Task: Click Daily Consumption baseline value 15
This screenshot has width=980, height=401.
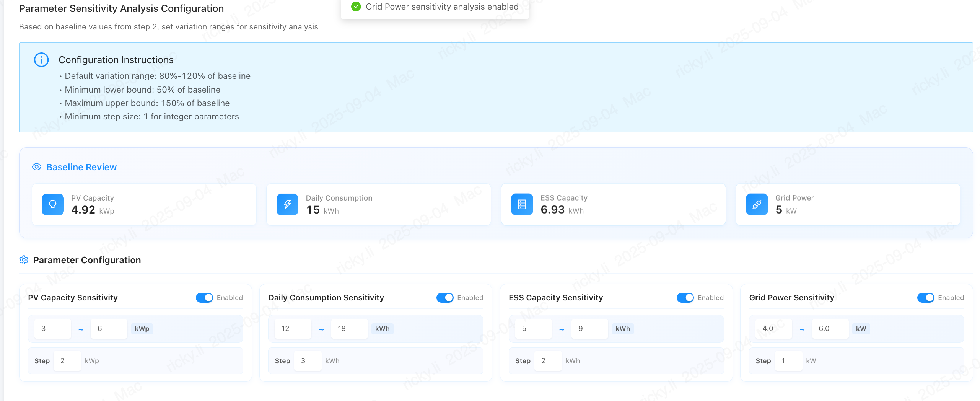Action: coord(313,210)
